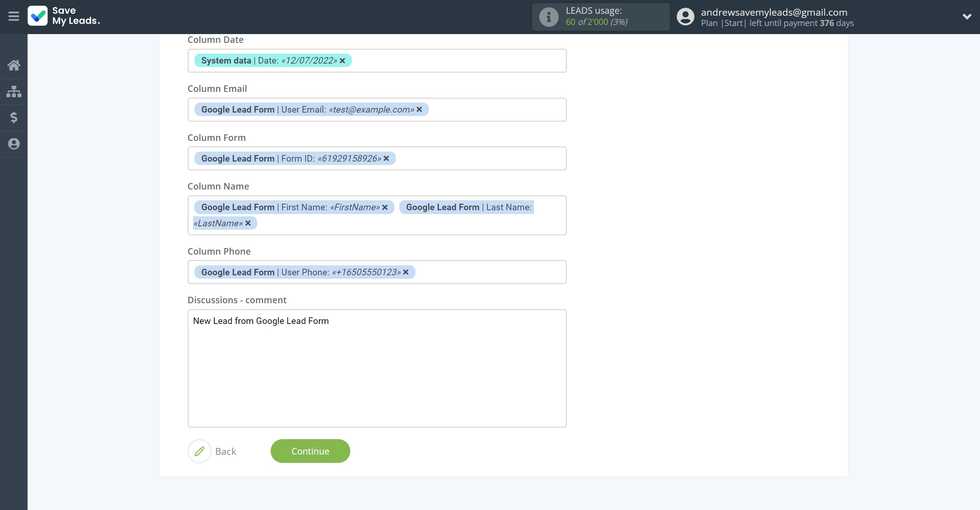The height and width of the screenshot is (510, 980).
Task: Remove the First Name tag
Action: (x=385, y=207)
